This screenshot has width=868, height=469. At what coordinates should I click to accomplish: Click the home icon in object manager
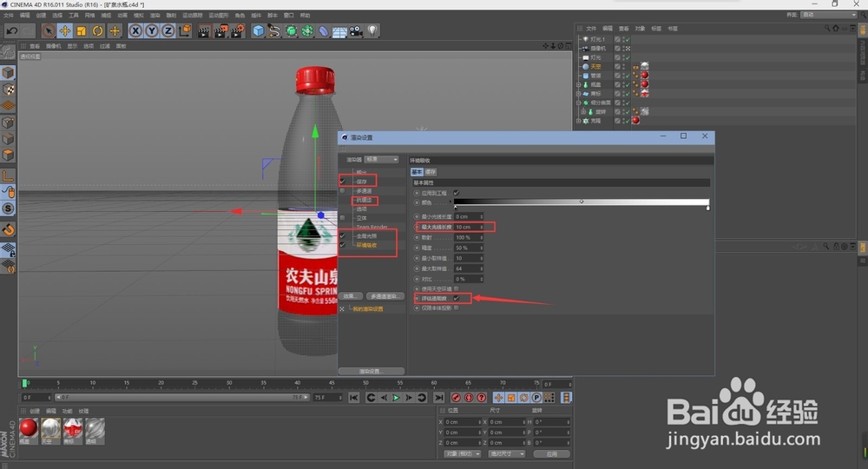(x=836, y=29)
